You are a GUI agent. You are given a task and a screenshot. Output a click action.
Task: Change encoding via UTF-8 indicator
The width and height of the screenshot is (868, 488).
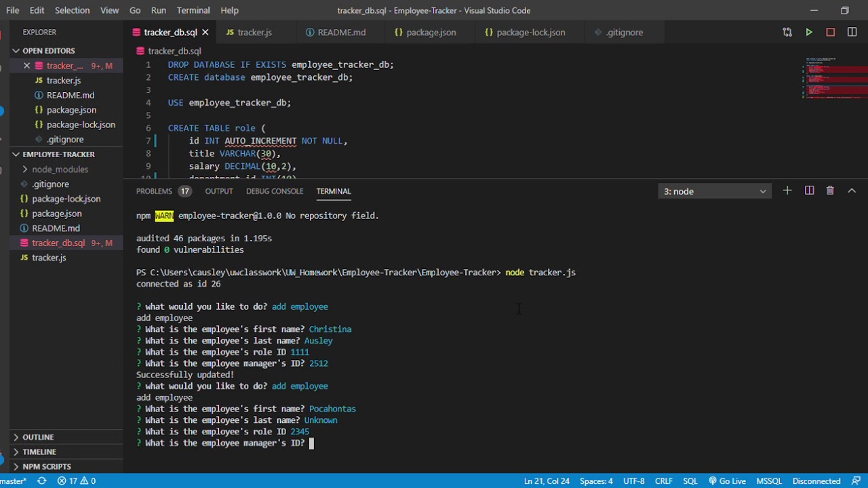coord(634,481)
